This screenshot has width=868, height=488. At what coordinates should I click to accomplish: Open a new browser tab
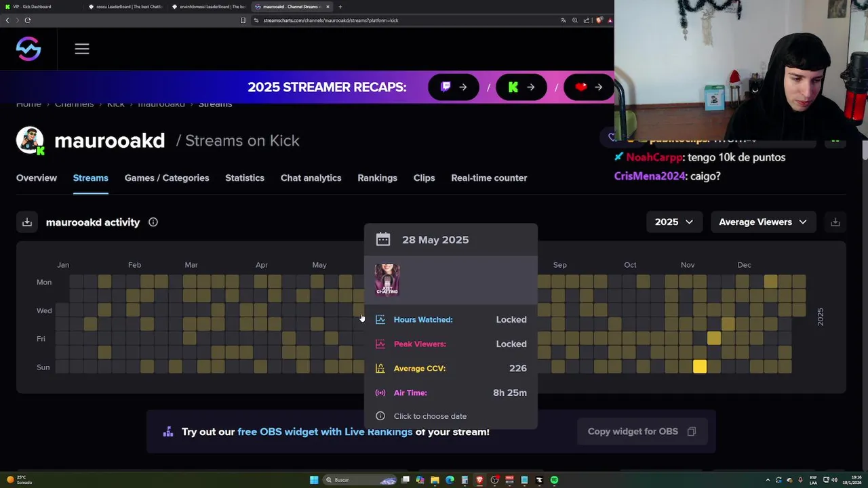340,7
